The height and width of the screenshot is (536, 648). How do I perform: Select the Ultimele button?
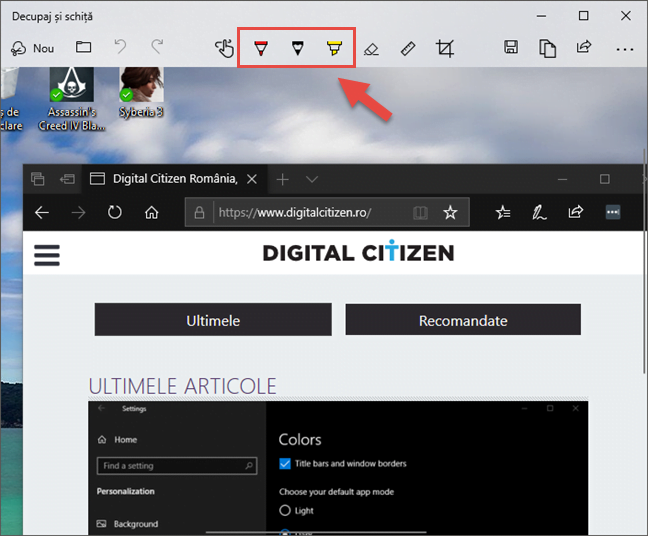point(213,321)
